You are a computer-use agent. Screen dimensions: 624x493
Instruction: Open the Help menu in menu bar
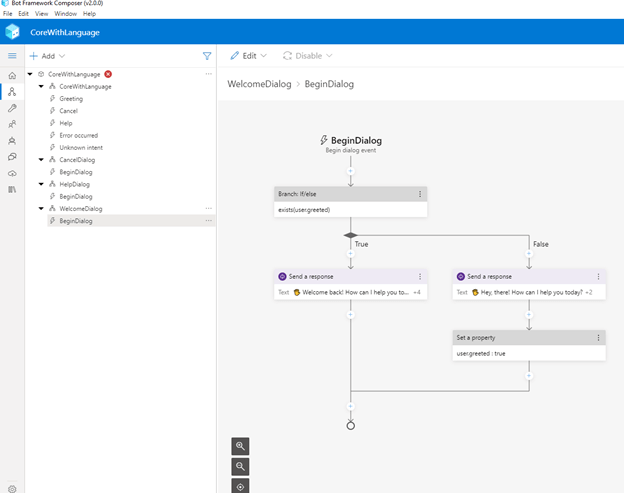89,14
